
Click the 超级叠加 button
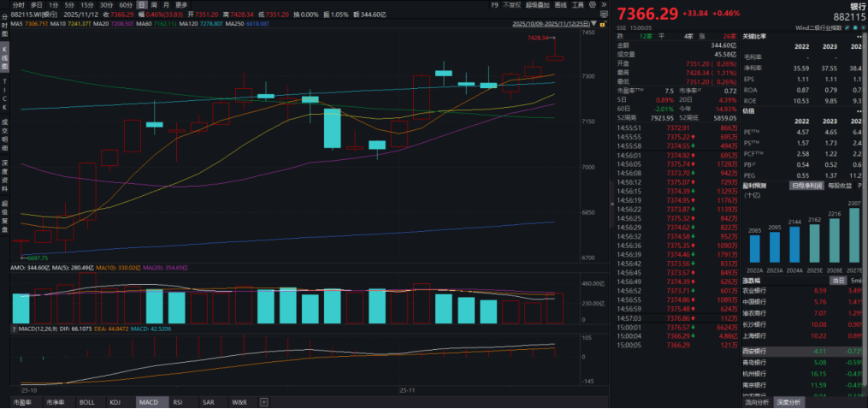[x=538, y=4]
